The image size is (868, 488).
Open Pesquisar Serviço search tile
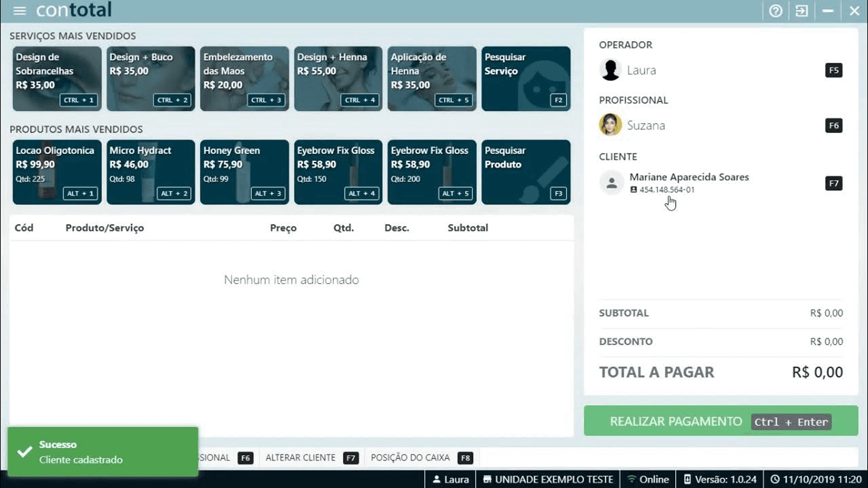point(526,79)
